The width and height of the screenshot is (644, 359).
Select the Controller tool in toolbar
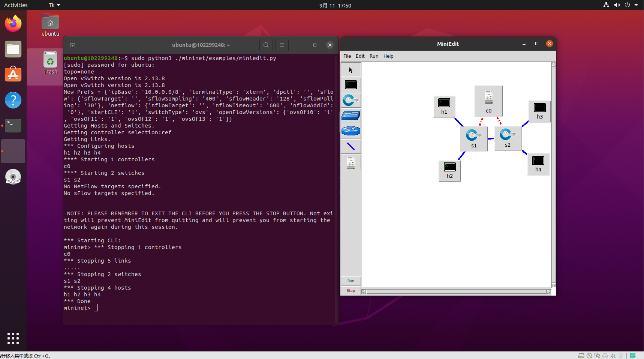point(351,162)
